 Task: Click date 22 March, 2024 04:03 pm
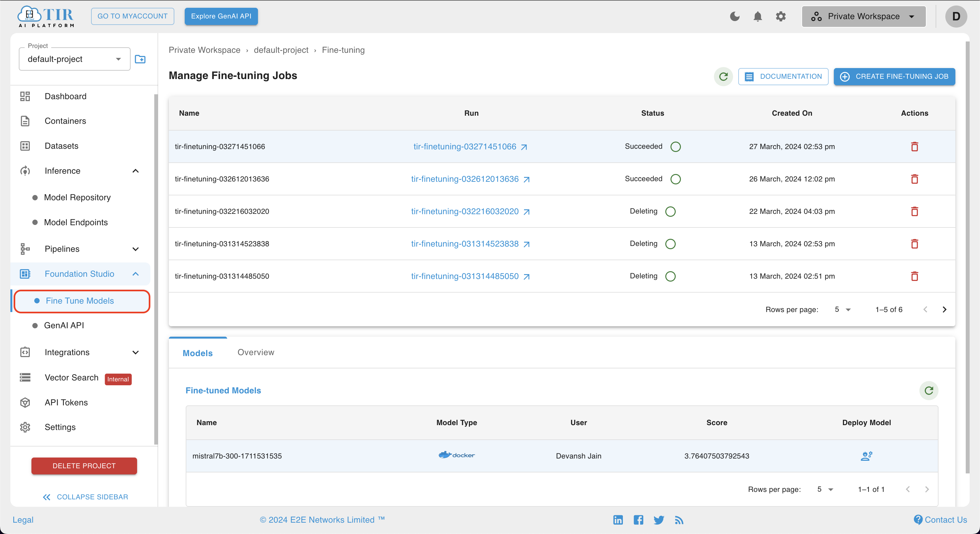pos(792,211)
